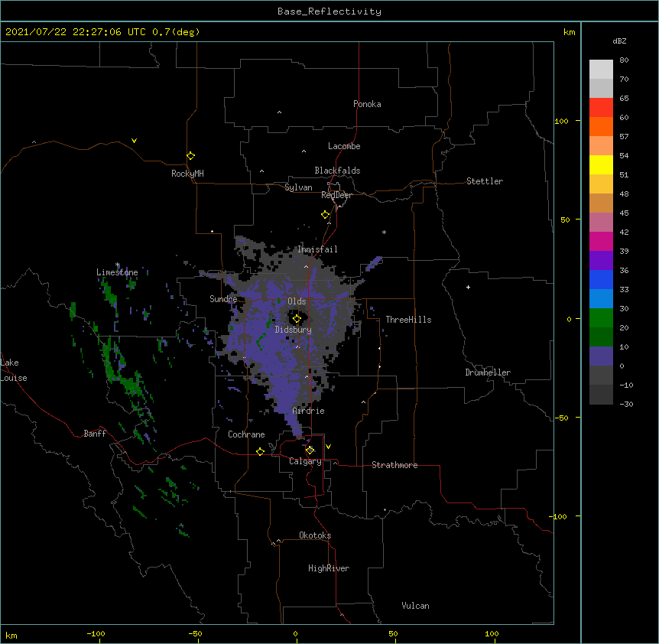Image resolution: width=659 pixels, height=644 pixels.
Task: Select the Vulcan city label
Action: [415, 606]
